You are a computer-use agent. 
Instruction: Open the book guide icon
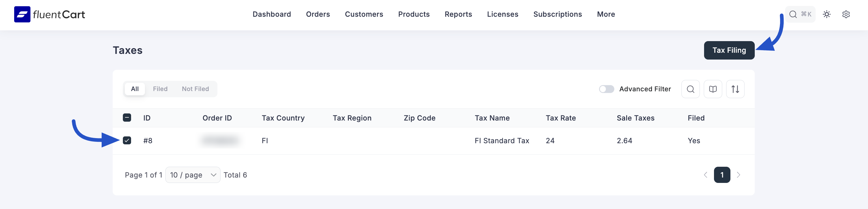point(713,89)
